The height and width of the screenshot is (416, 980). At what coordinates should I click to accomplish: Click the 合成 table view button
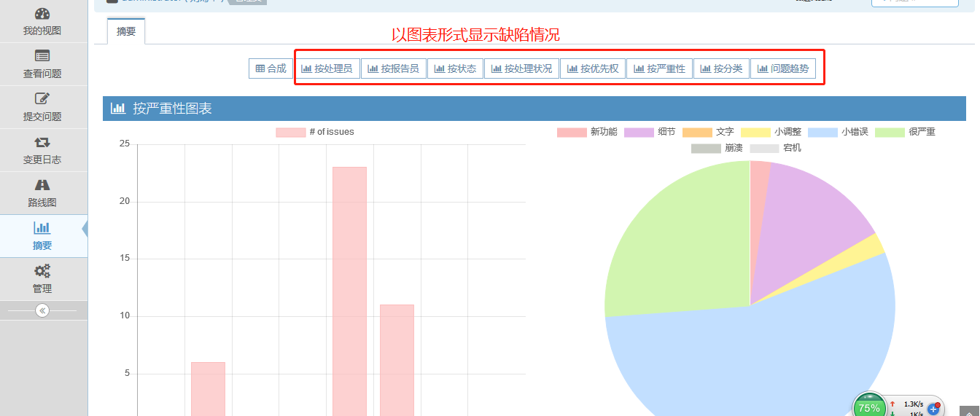pyautogui.click(x=271, y=68)
